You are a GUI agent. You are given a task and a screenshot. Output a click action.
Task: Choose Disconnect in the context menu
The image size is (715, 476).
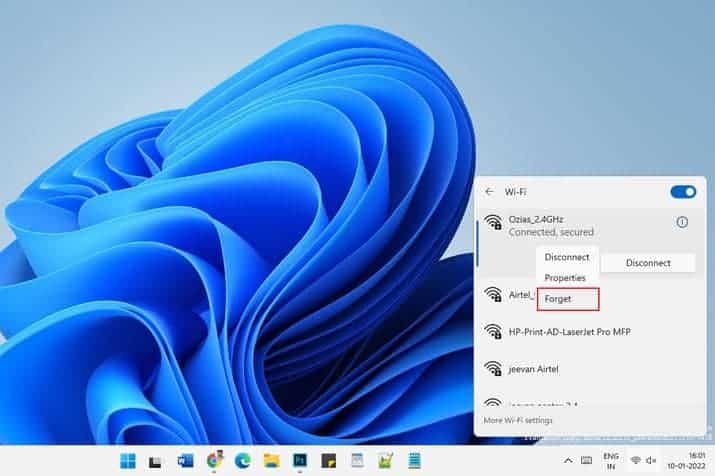click(566, 257)
